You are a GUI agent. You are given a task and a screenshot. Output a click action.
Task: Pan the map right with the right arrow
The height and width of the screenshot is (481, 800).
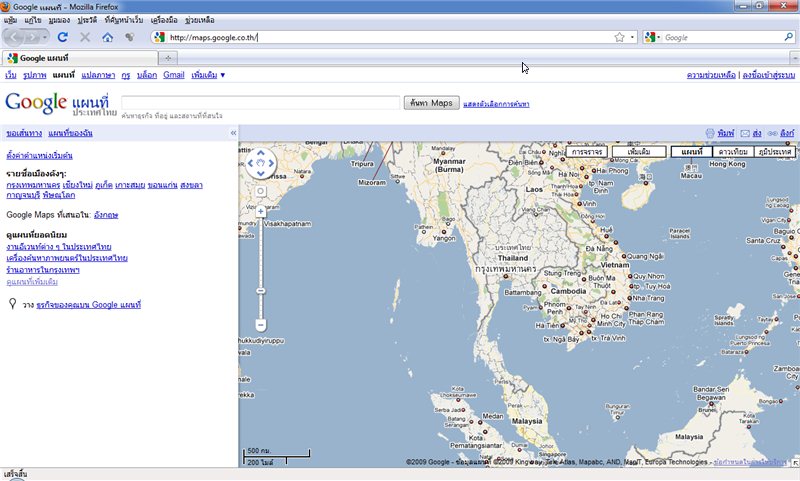point(271,163)
